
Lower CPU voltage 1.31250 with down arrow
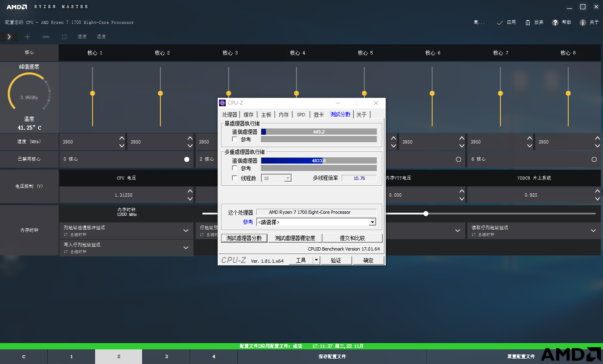click(190, 199)
